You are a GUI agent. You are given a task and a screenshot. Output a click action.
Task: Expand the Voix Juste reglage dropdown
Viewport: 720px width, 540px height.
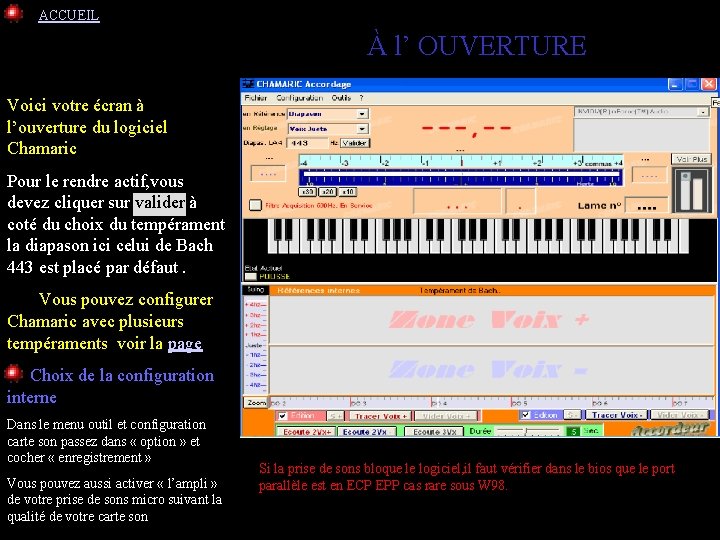362,129
